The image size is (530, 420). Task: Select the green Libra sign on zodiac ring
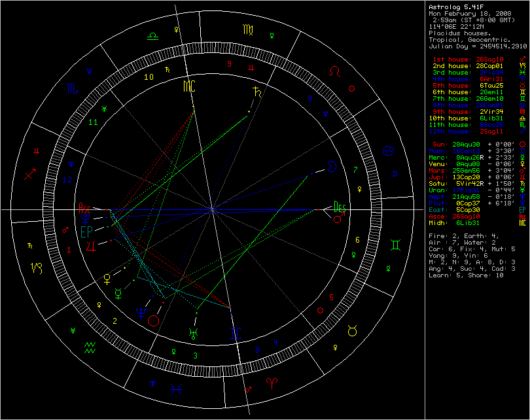coord(152,37)
